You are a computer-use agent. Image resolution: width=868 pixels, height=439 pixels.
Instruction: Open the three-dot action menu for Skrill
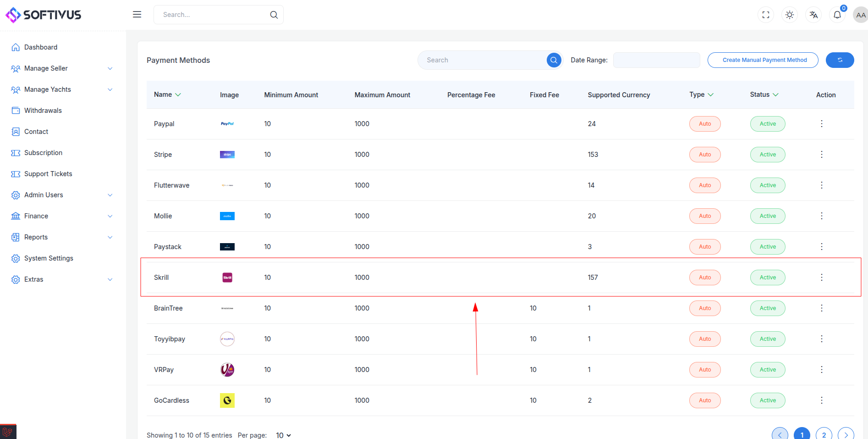(x=822, y=278)
